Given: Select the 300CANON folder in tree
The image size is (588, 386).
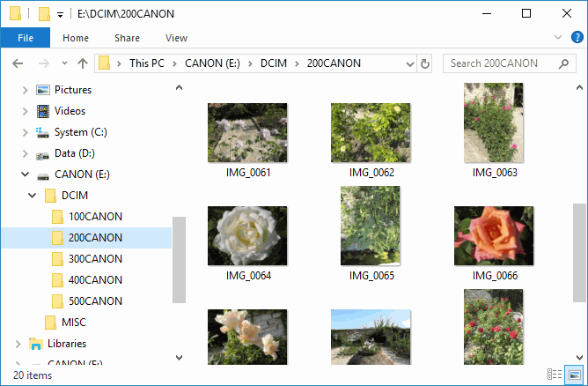Looking at the screenshot, I should pos(94,258).
